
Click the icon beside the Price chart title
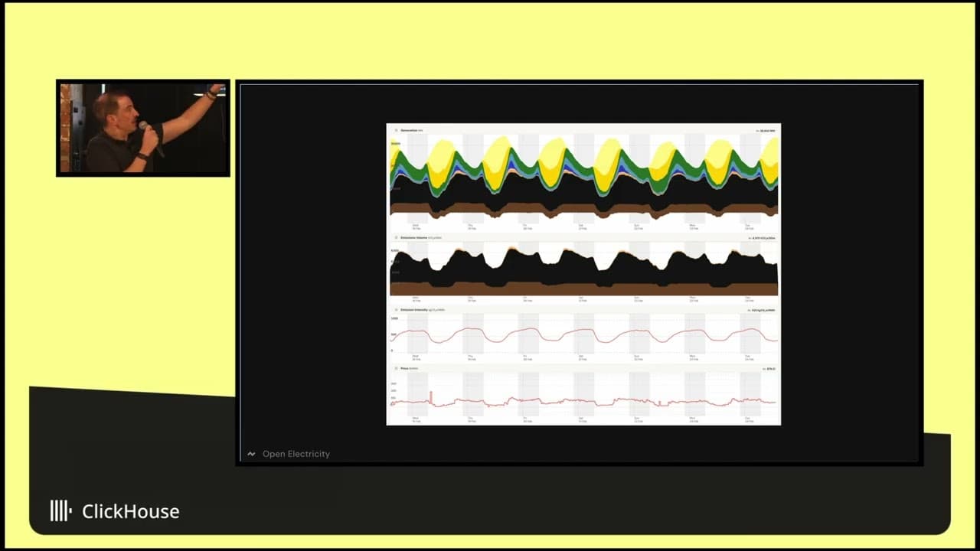[x=394, y=369]
